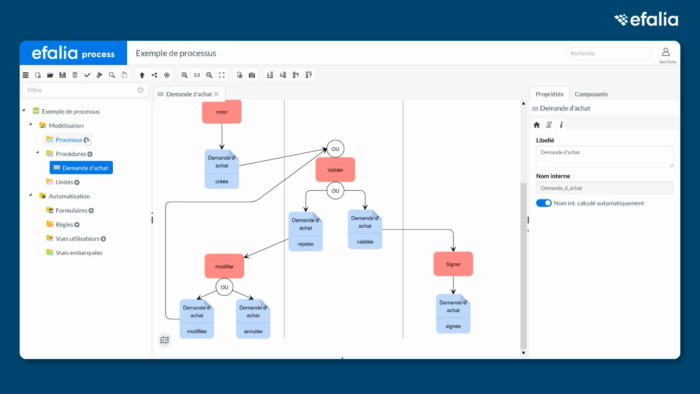This screenshot has width=700, height=394.
Task: Click the last alignment icon in the toolbar
Action: pos(308,75)
